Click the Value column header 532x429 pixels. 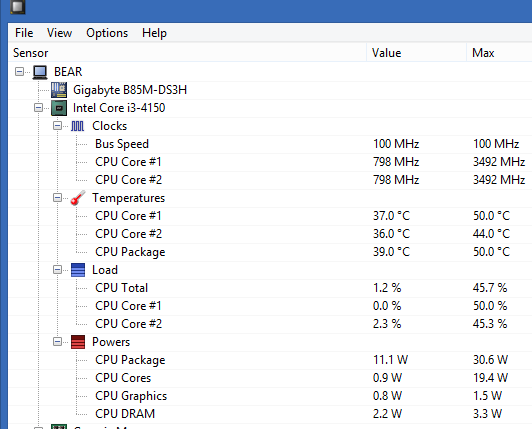pyautogui.click(x=417, y=53)
